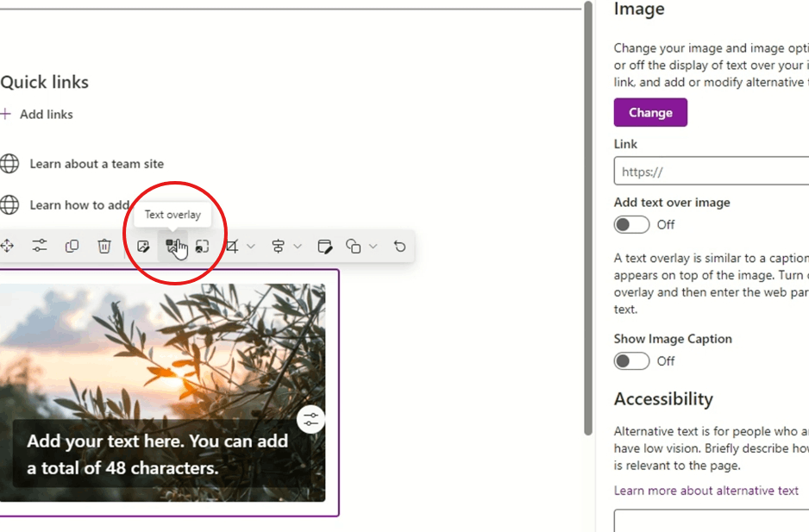Click the reset undo arrow icon

tap(400, 246)
